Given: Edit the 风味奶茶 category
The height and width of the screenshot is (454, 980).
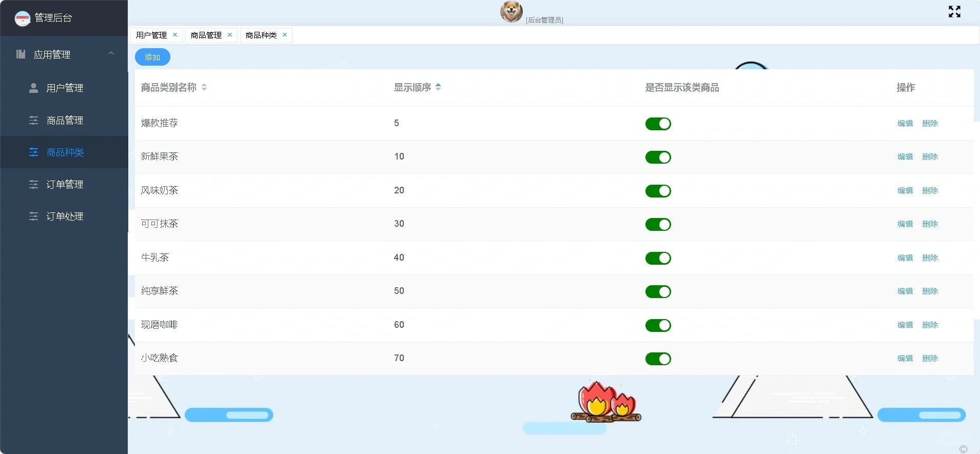Looking at the screenshot, I should 905,190.
